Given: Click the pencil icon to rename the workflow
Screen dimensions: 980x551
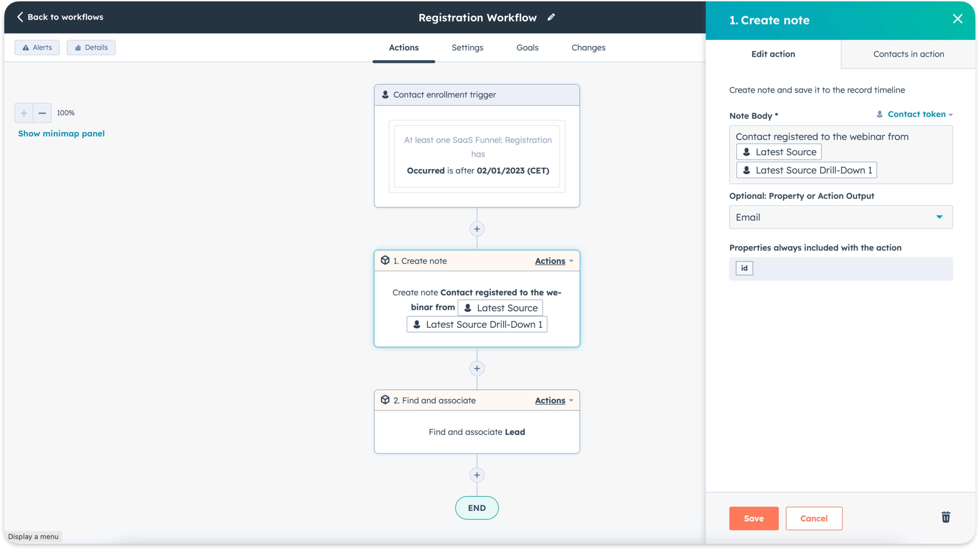Looking at the screenshot, I should click(551, 17).
